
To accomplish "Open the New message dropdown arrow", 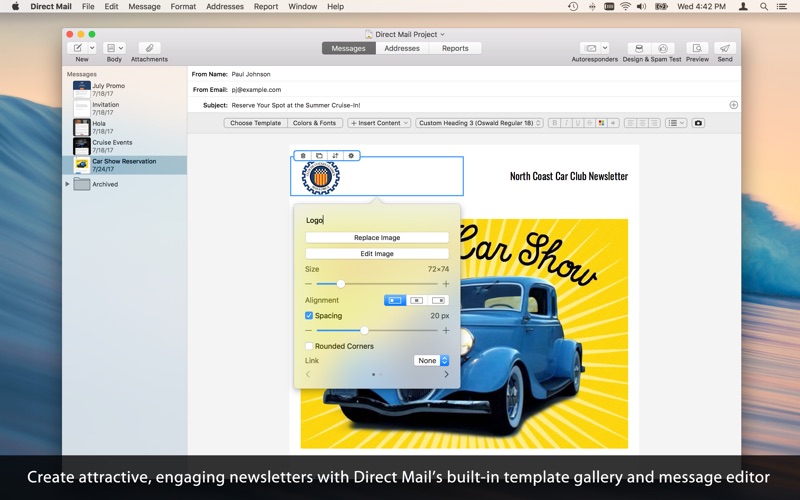I will click(x=92, y=48).
